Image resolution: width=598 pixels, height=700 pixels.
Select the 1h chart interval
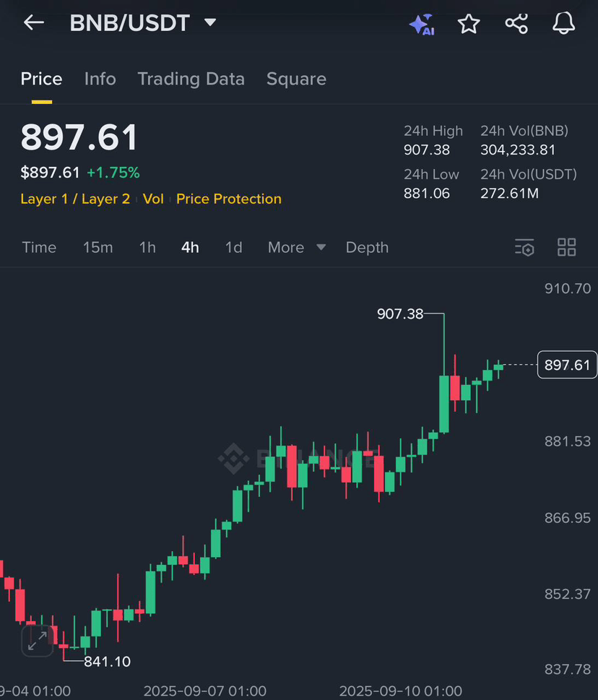point(147,247)
